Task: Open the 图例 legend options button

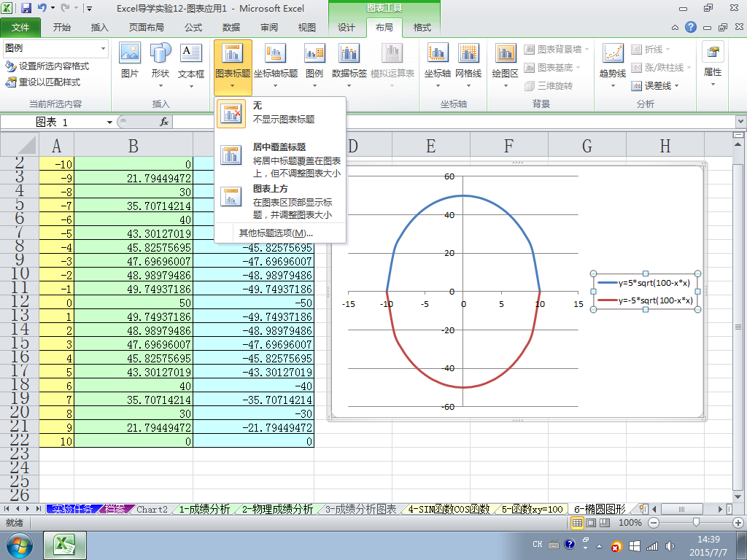Action: click(x=314, y=65)
